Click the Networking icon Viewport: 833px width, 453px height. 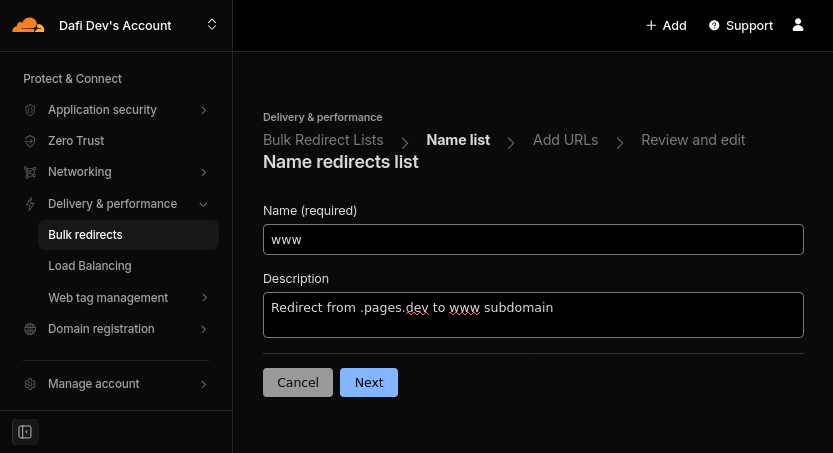(30, 172)
